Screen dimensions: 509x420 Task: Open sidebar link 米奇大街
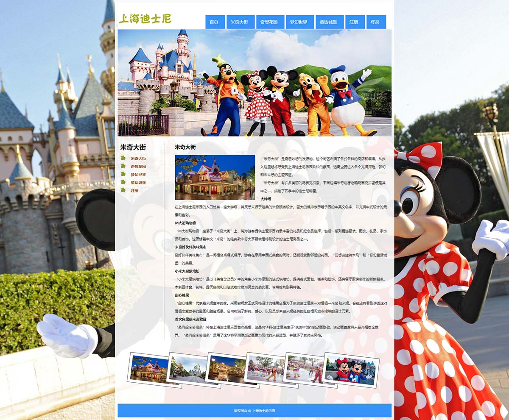tap(138, 159)
